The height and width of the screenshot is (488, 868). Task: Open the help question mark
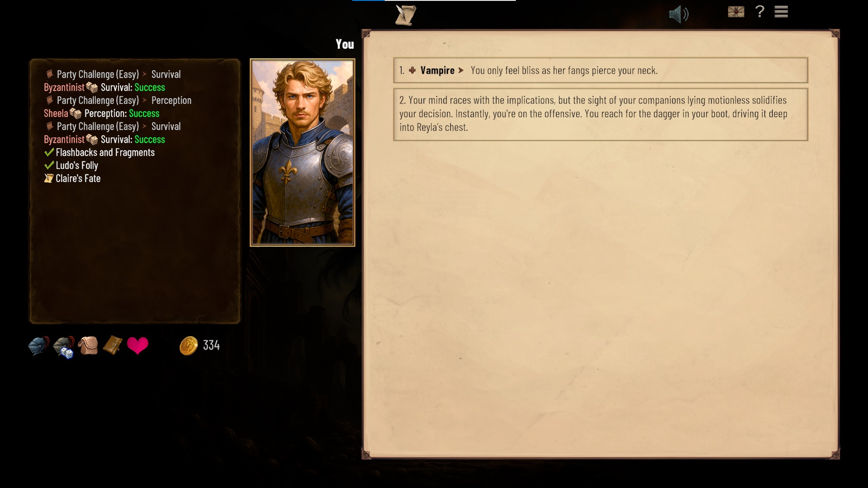760,11
